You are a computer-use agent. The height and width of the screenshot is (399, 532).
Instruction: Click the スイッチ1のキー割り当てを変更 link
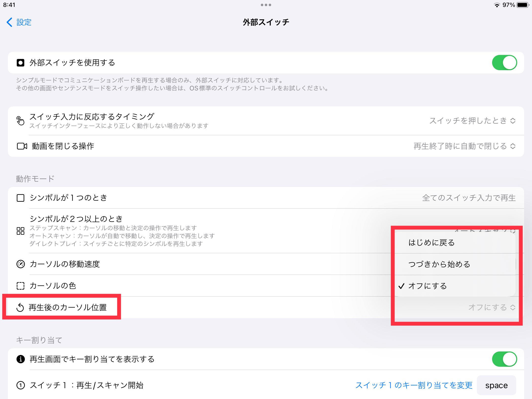coord(414,385)
